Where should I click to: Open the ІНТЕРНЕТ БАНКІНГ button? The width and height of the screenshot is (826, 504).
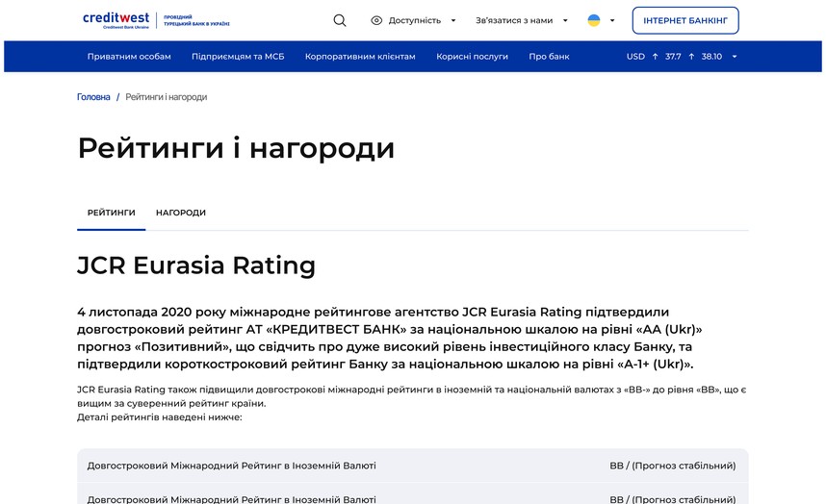(x=685, y=20)
